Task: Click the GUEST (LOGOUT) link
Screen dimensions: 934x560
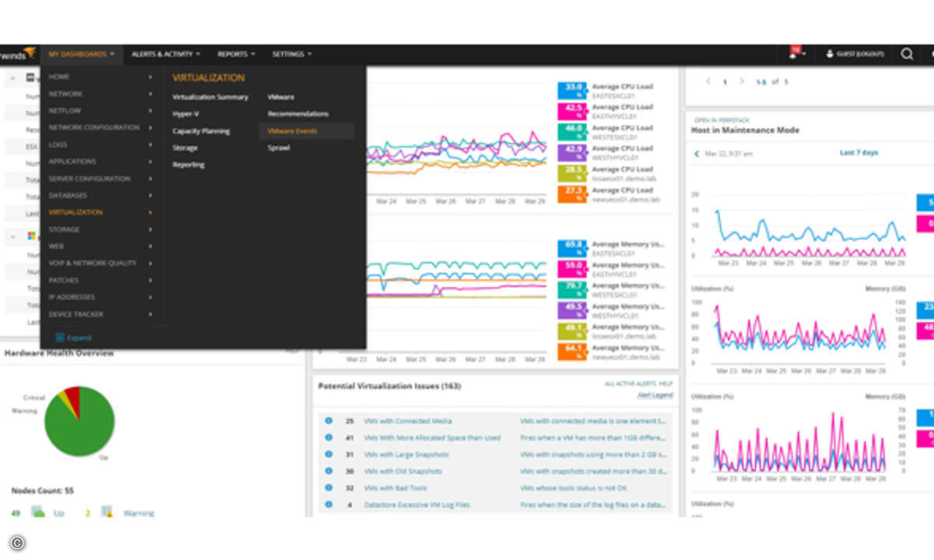Action: tap(854, 54)
